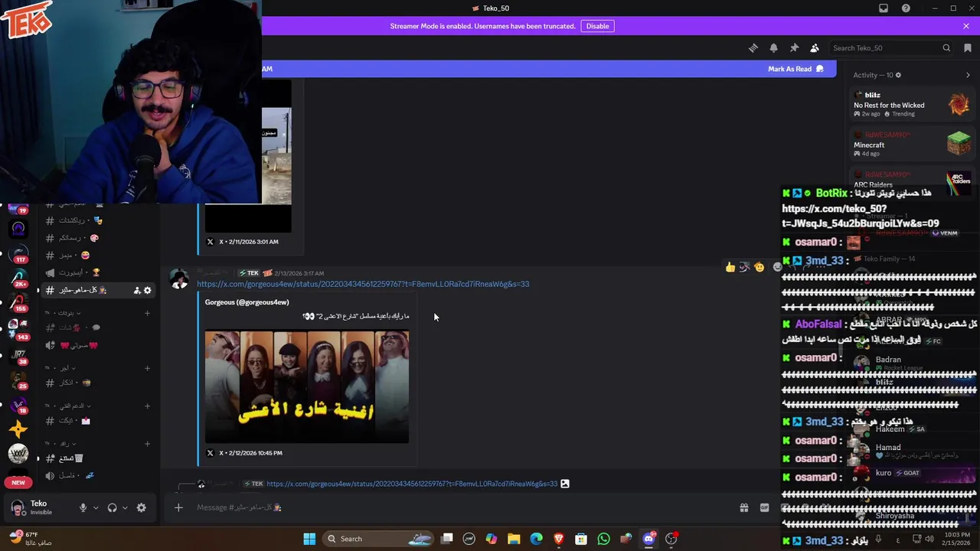The height and width of the screenshot is (551, 980).
Task: Click the Message input field
Action: [x=459, y=507]
